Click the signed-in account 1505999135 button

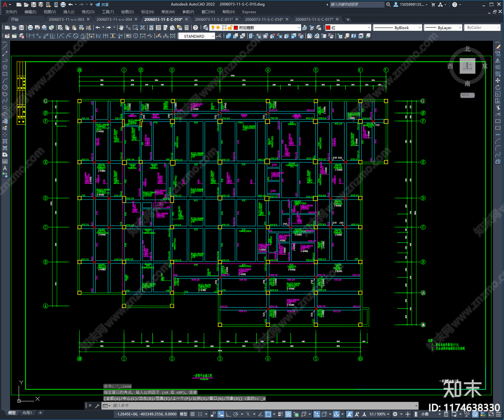pyautogui.click(x=411, y=4)
